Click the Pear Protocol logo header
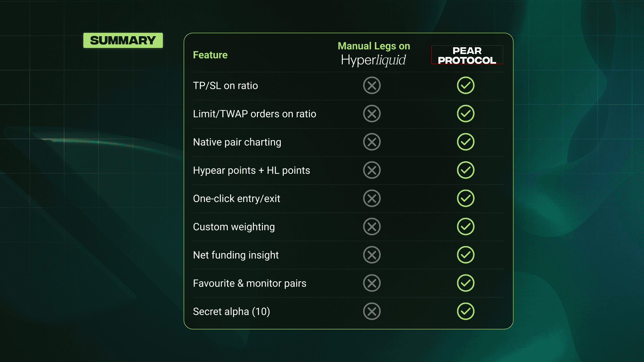Screen dimensions: 644x362 point(467,55)
